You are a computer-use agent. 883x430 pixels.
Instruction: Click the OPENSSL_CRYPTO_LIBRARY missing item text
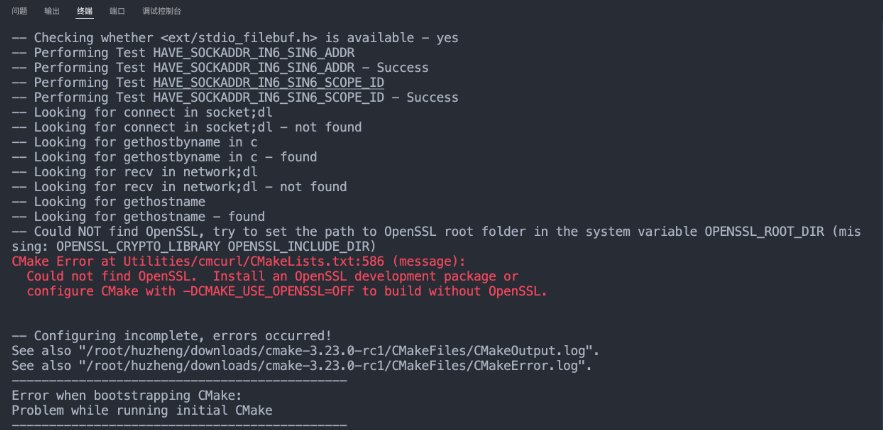[138, 247]
